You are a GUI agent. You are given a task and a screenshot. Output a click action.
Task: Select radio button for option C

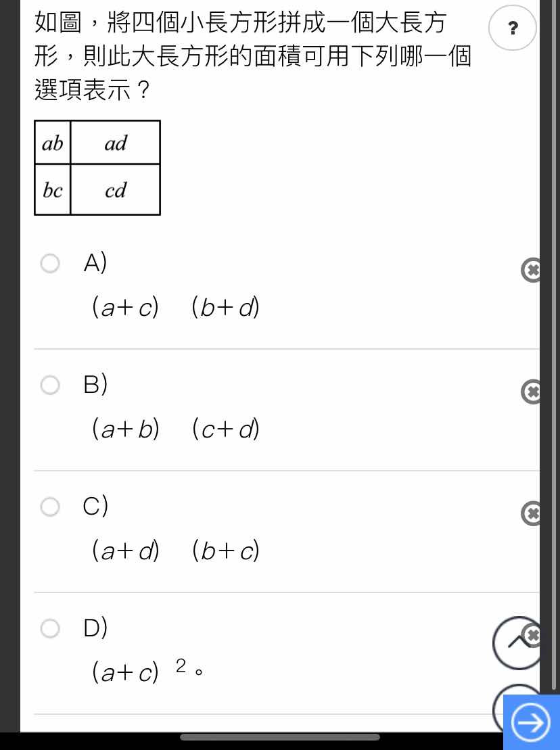pyautogui.click(x=50, y=507)
